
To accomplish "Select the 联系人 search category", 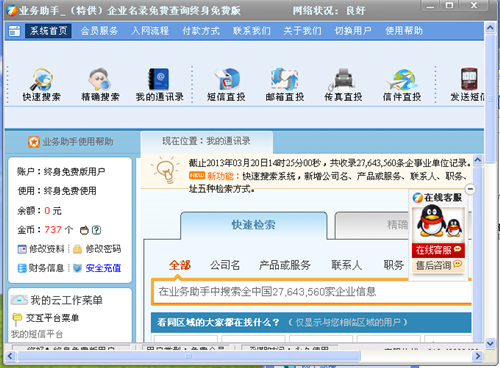I will pos(346,265).
